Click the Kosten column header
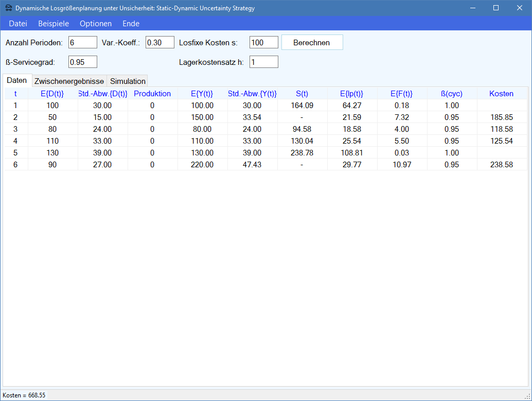Screen dimensions: 532x401 point(501,94)
